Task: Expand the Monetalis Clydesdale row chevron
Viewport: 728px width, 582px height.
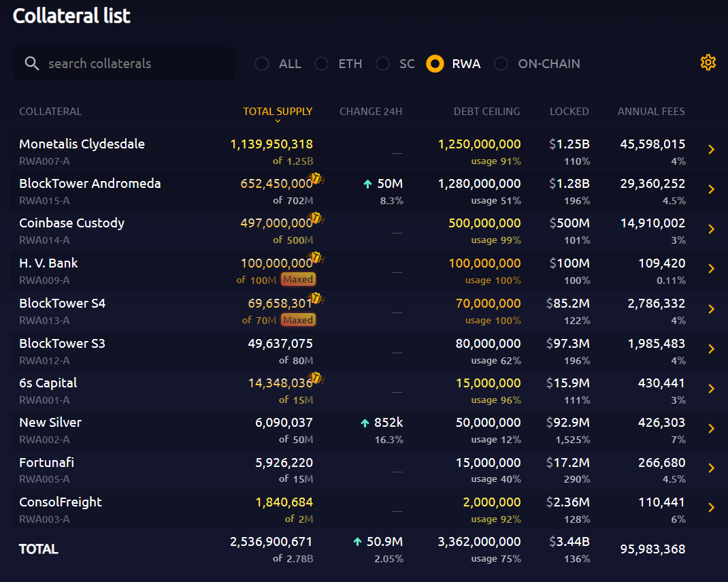Action: coord(712,150)
